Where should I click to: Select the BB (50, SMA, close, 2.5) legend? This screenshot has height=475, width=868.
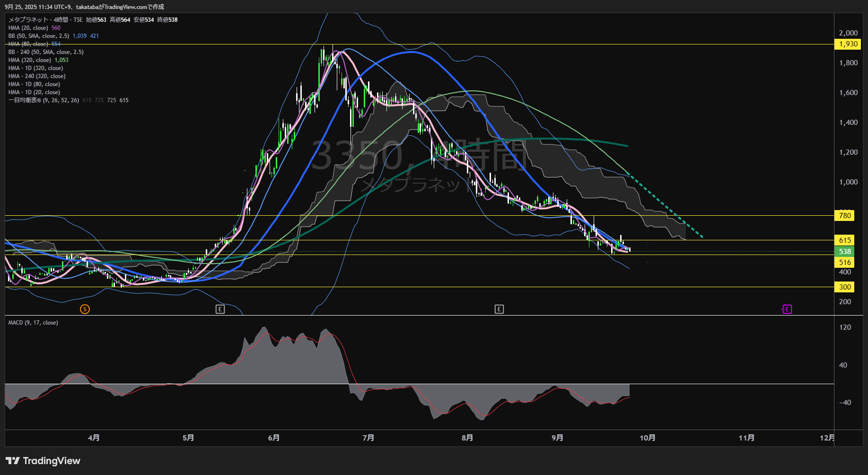pyautogui.click(x=53, y=36)
